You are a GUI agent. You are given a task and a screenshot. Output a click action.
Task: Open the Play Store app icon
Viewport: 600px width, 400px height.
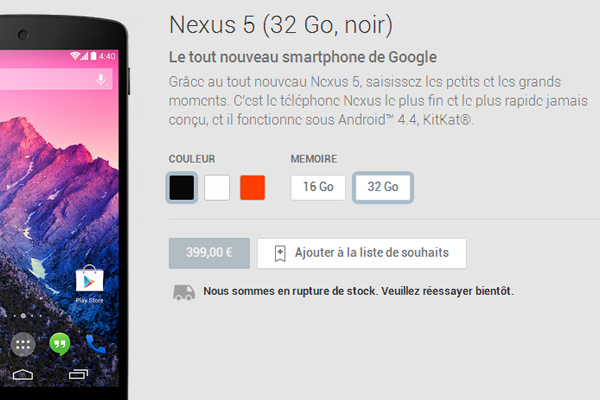pyautogui.click(x=90, y=279)
